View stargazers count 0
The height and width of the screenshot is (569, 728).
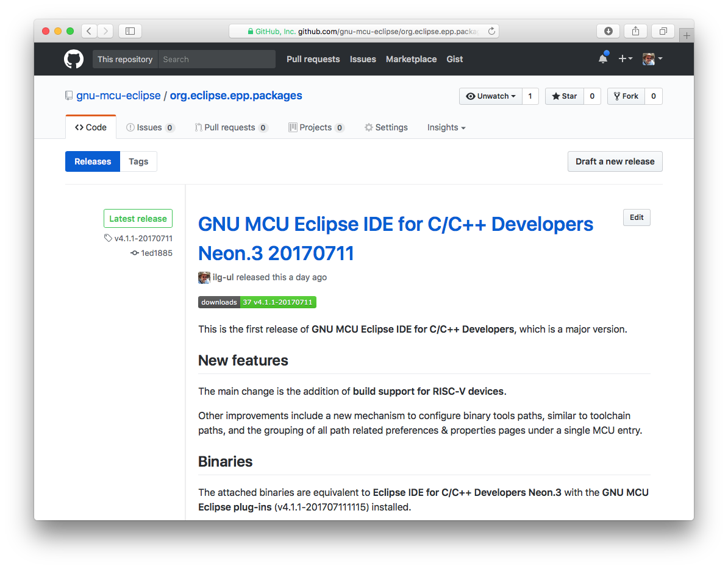click(592, 96)
